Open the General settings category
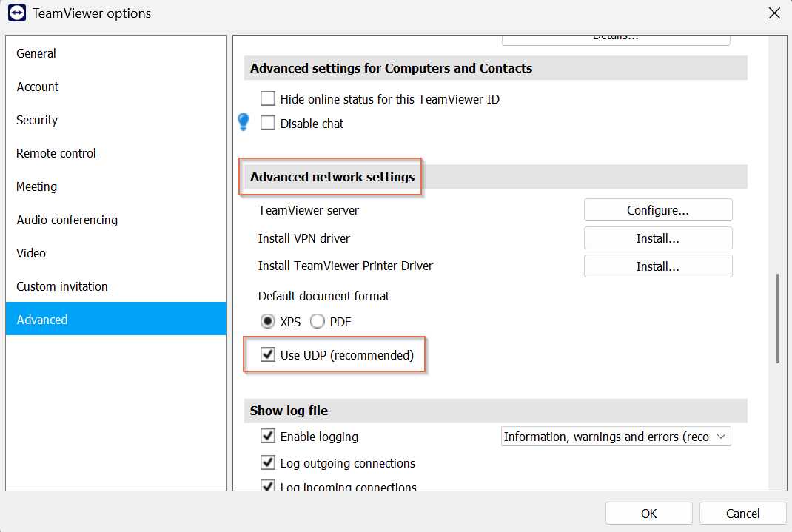 coord(116,53)
